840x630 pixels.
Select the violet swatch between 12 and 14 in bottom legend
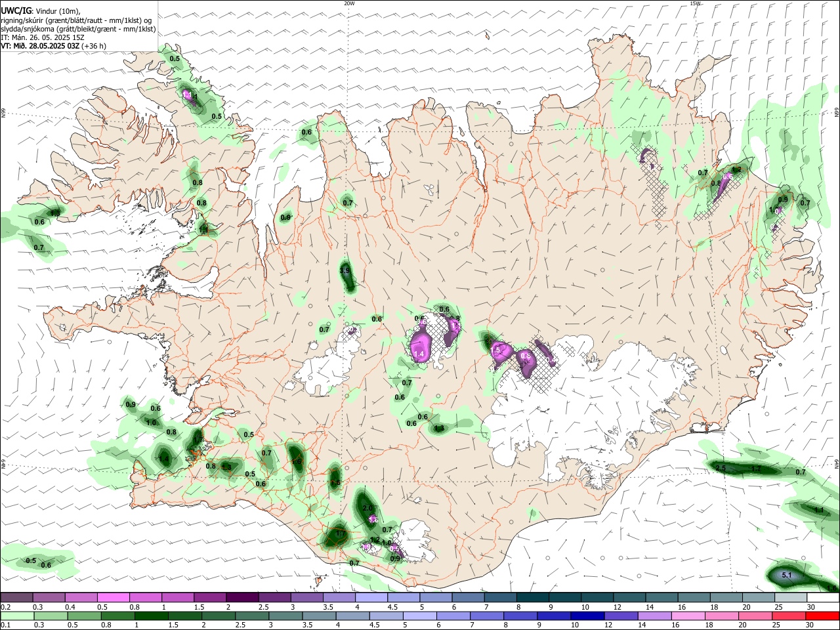pos(620,616)
